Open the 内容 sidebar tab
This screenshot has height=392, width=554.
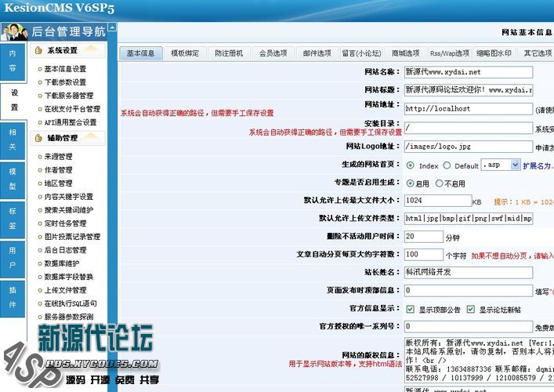coord(13,61)
